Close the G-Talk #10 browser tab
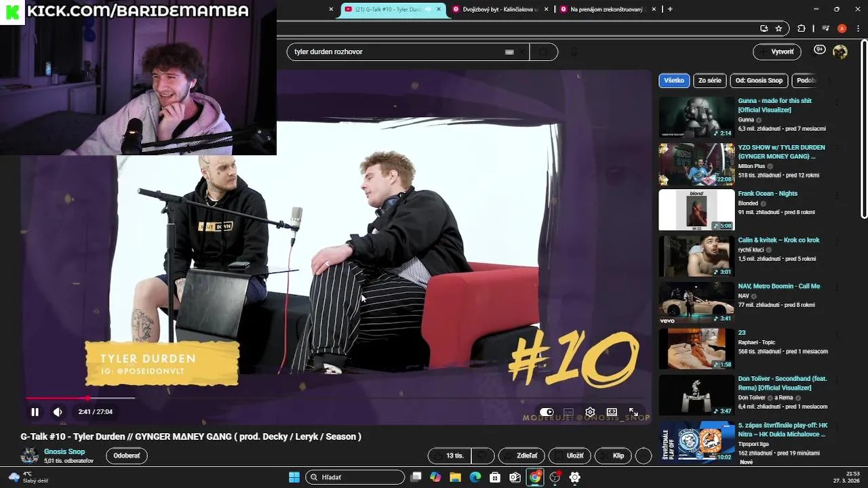This screenshot has height=488, width=868. (438, 9)
